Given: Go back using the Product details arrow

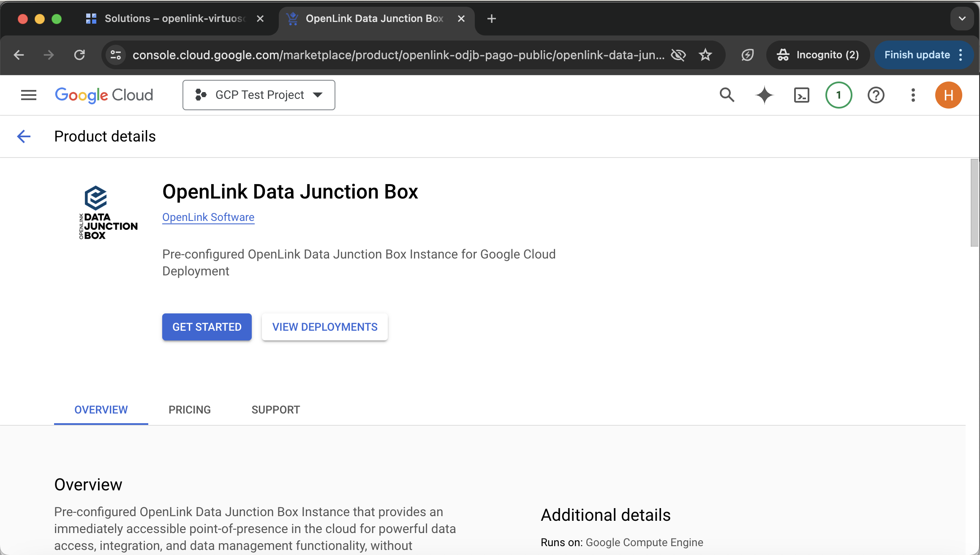Looking at the screenshot, I should coord(24,136).
